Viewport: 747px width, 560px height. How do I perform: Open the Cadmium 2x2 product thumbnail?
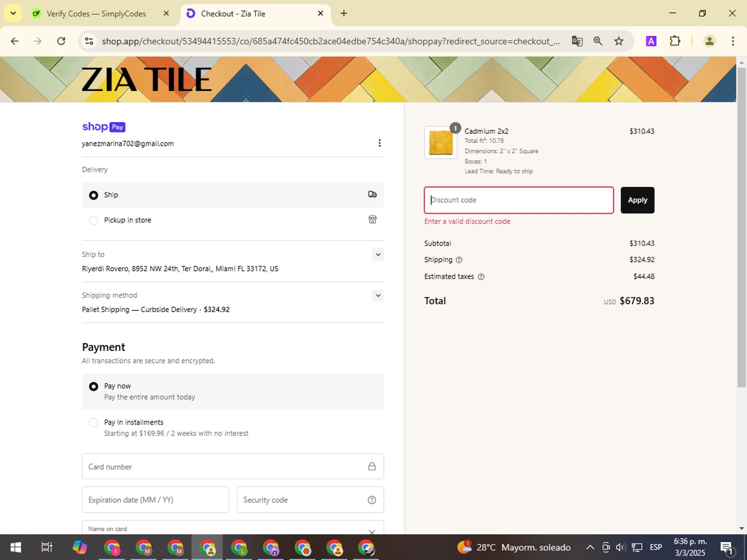coord(441,142)
